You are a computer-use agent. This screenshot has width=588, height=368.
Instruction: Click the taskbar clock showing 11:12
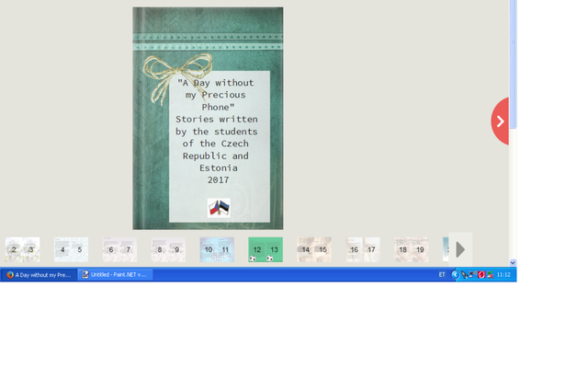[x=503, y=275]
